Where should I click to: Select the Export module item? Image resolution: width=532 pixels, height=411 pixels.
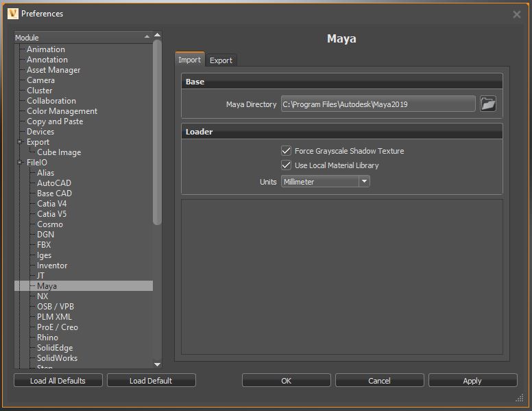pos(38,142)
